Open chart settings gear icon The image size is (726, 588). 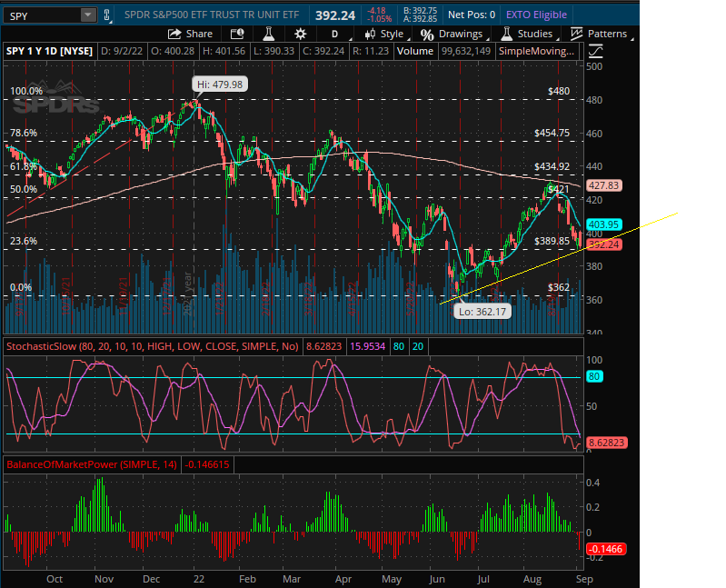click(300, 34)
